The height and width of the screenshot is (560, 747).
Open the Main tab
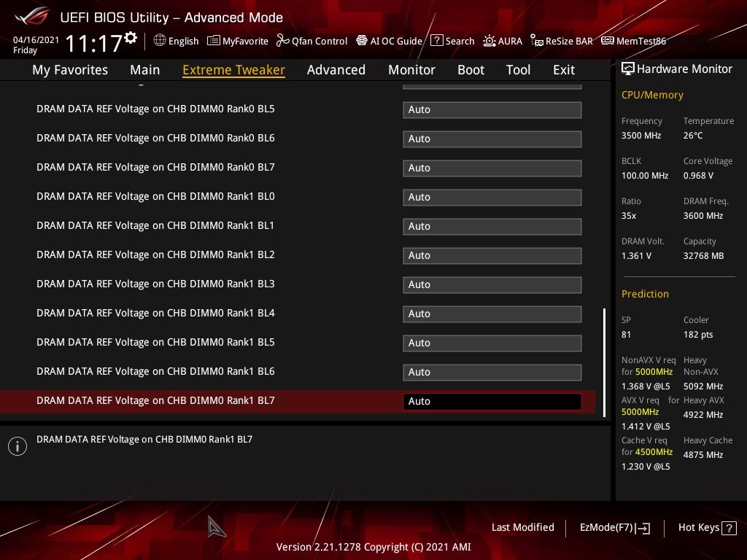coord(145,70)
